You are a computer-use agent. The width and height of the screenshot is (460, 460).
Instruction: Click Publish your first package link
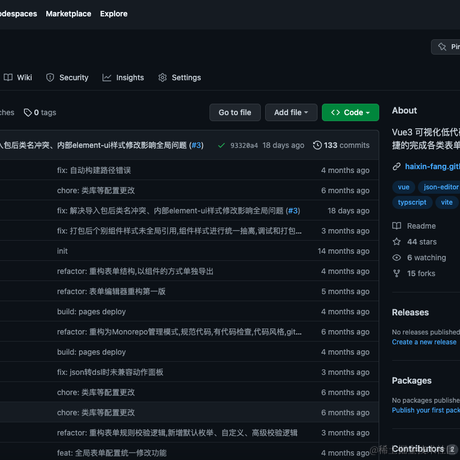[x=426, y=410]
